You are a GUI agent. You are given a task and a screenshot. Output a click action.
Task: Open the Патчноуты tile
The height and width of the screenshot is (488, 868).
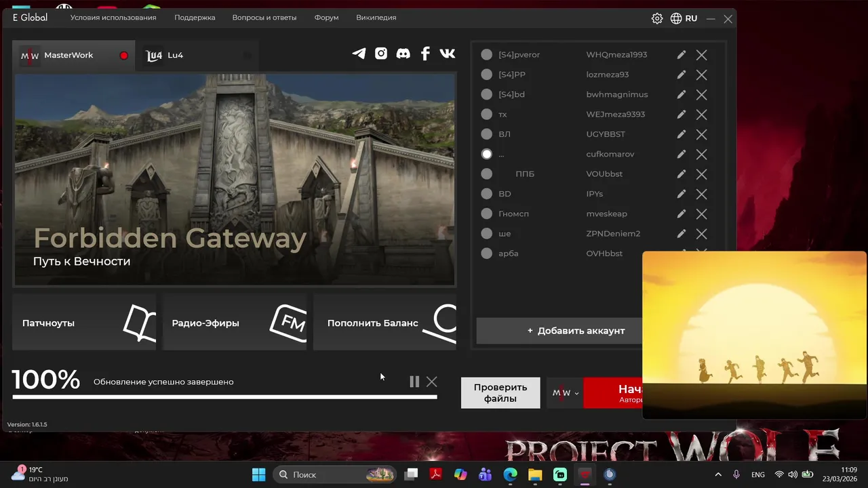(x=84, y=322)
